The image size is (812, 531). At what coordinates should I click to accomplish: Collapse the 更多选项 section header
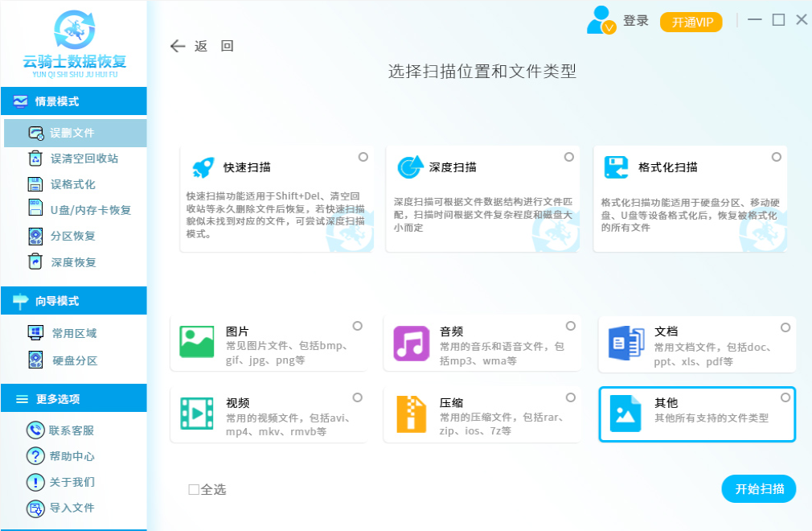point(73,398)
